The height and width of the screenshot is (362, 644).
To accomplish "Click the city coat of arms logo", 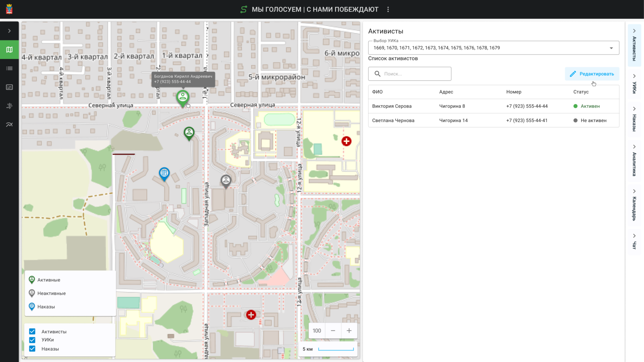I will coord(9,9).
